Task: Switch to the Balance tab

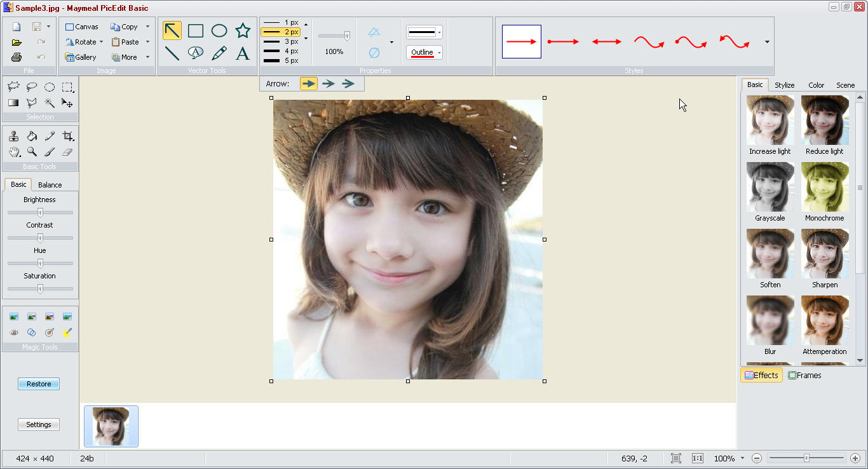Action: tap(50, 185)
